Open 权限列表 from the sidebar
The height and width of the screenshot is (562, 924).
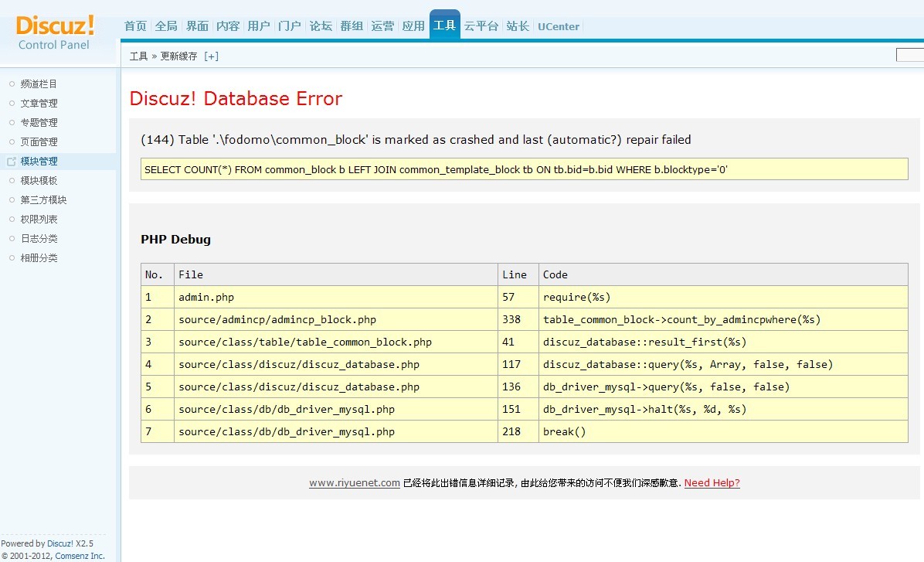click(39, 220)
